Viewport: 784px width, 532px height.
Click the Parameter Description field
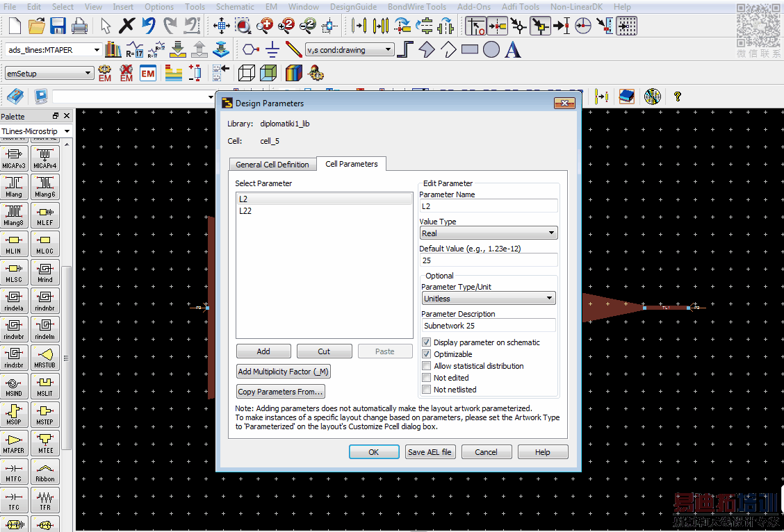(489, 326)
